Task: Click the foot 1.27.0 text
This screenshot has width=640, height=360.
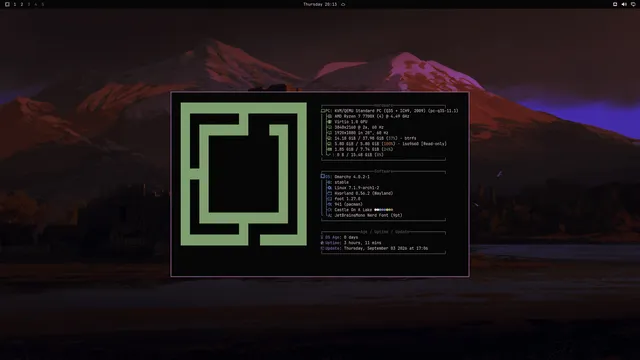Action: click(347, 199)
